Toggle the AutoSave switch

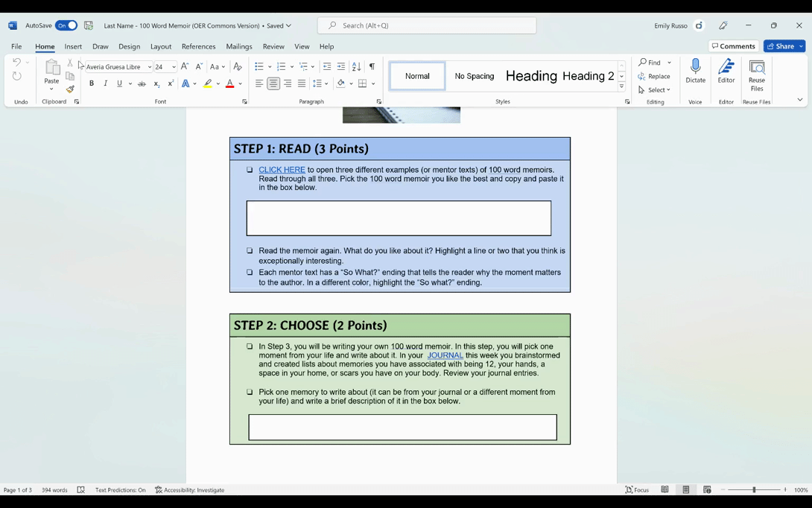pos(66,25)
